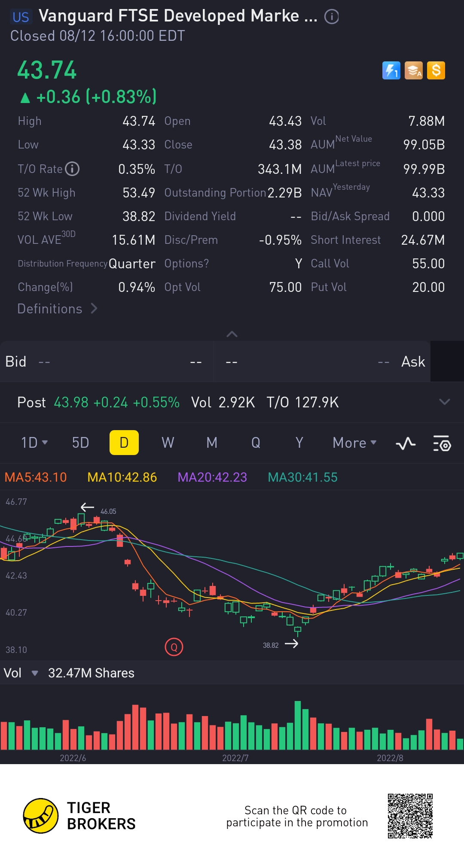This screenshot has height=868, width=464.
Task: Tap the MA30:41.55 indicator label
Action: tap(302, 477)
